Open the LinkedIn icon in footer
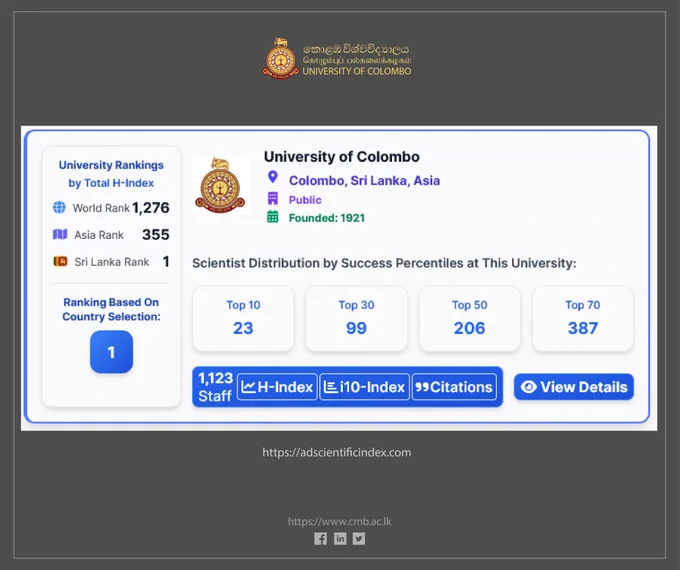680x570 pixels. point(340,539)
